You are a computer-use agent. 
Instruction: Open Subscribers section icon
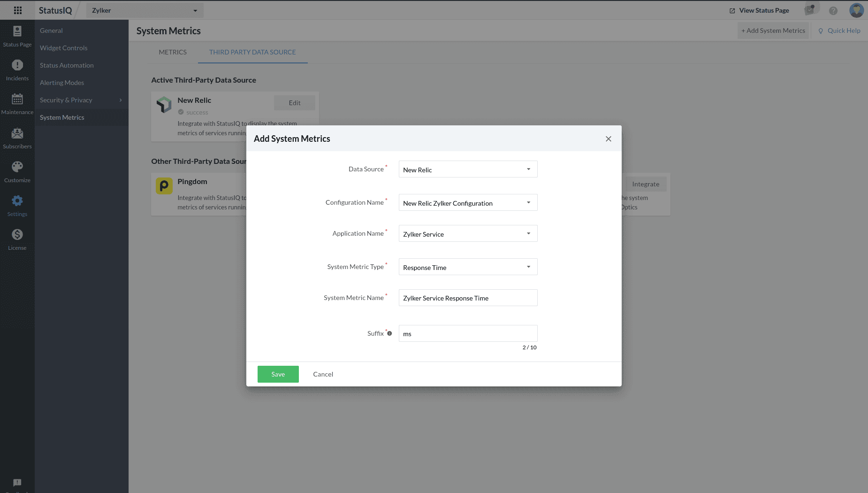pyautogui.click(x=17, y=133)
